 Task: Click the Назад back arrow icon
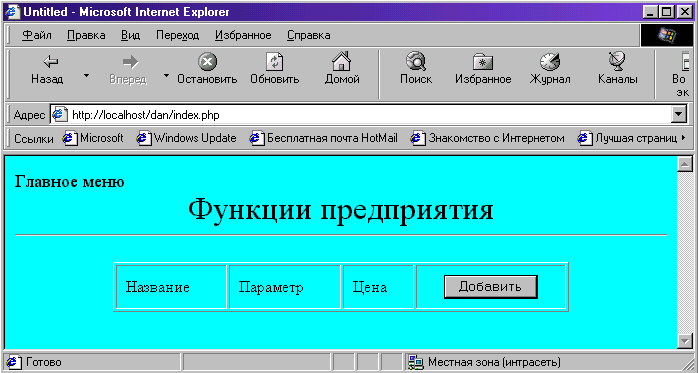tap(50, 62)
